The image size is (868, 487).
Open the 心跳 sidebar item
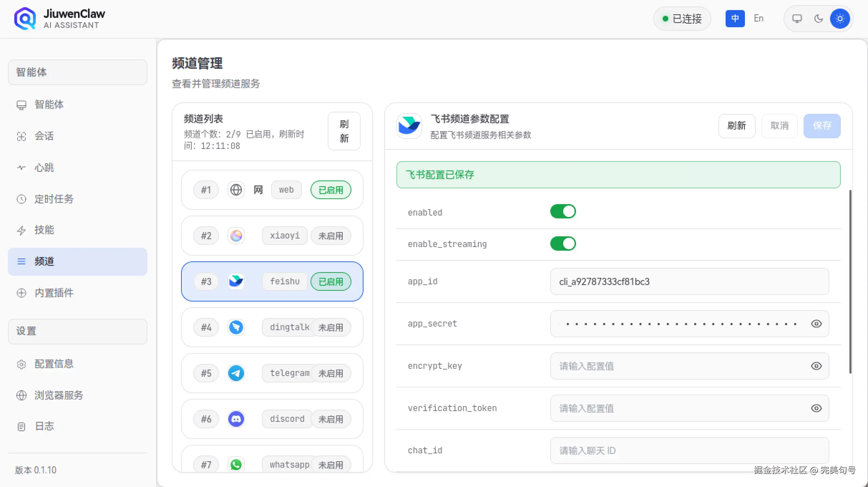pyautogui.click(x=77, y=168)
